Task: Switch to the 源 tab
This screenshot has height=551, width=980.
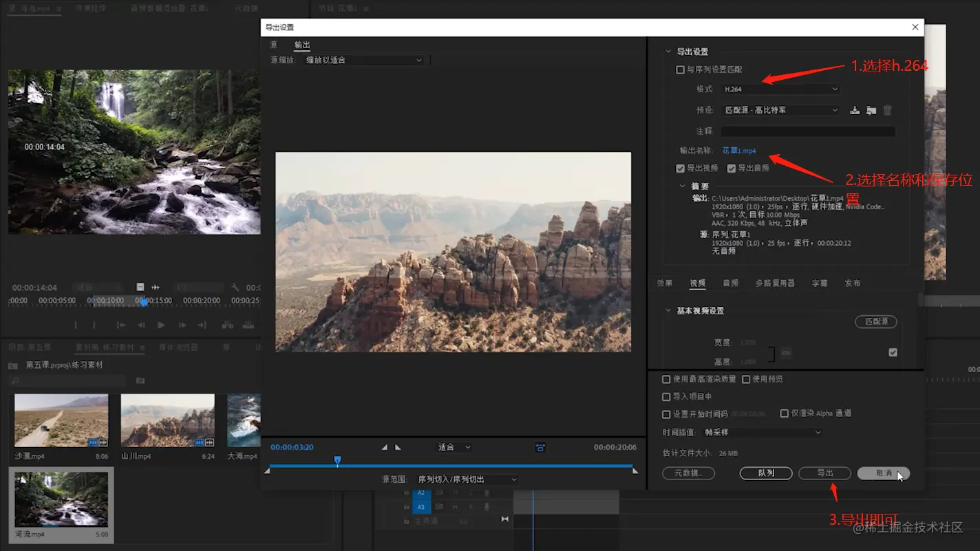Action: click(x=274, y=45)
